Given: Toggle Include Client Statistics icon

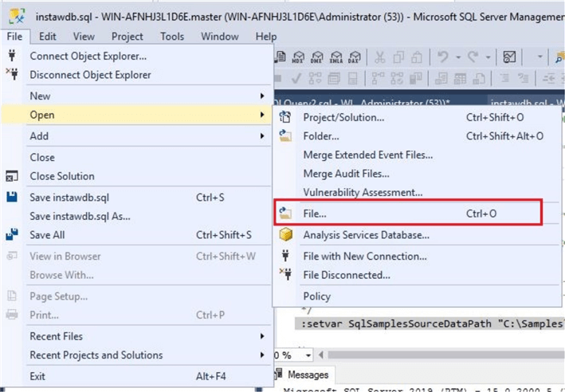Looking at the screenshot, I should click(x=415, y=78).
